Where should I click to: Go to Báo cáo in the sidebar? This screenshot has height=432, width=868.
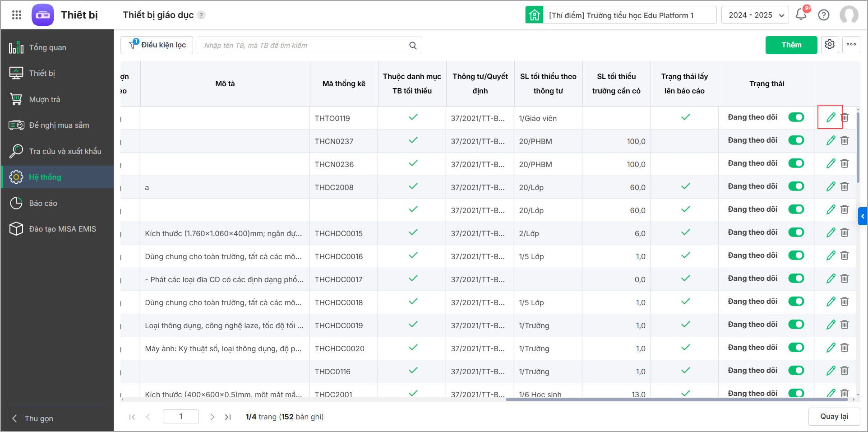[43, 203]
